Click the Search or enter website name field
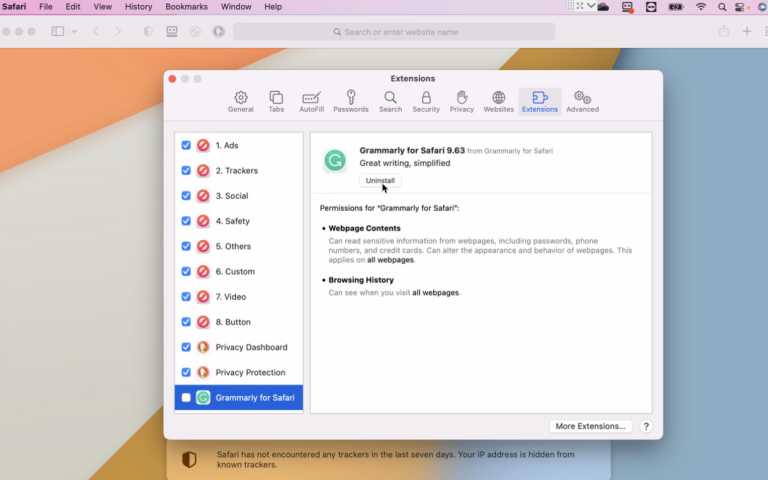Image resolution: width=768 pixels, height=480 pixels. [394, 32]
